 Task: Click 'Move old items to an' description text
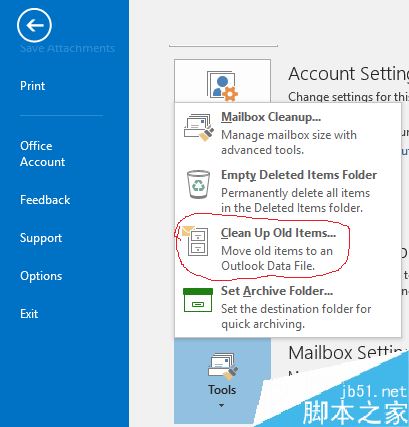277,251
